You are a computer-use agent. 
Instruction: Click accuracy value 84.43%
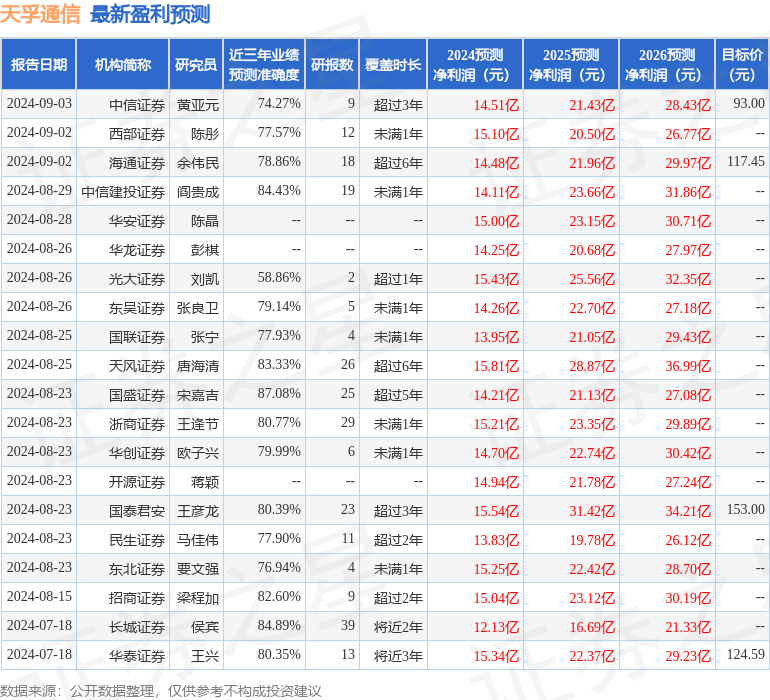pos(279,191)
